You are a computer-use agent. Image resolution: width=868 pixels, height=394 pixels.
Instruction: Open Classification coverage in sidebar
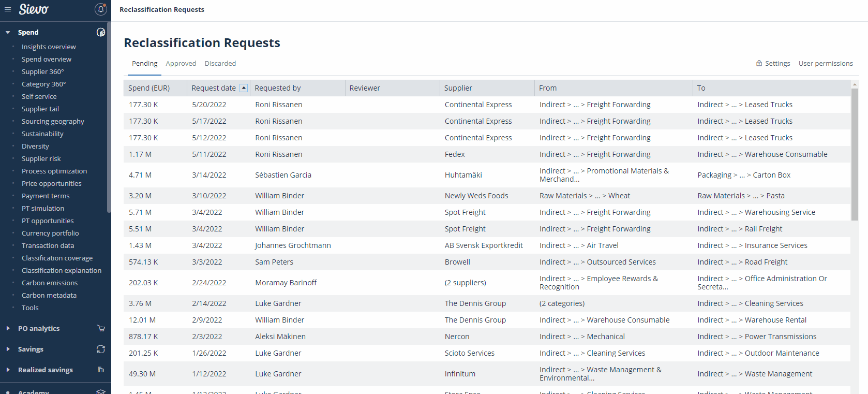pyautogui.click(x=57, y=258)
